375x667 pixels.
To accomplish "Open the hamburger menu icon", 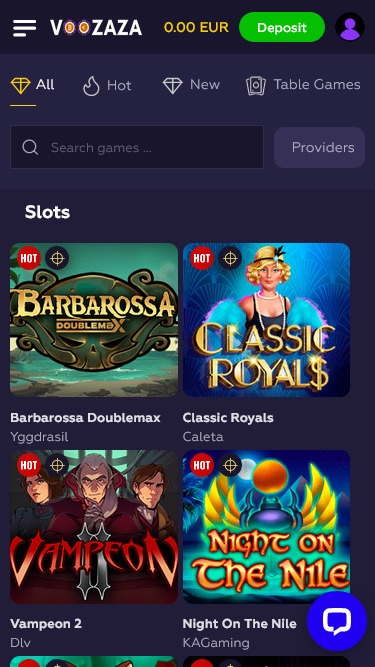I will click(x=24, y=28).
